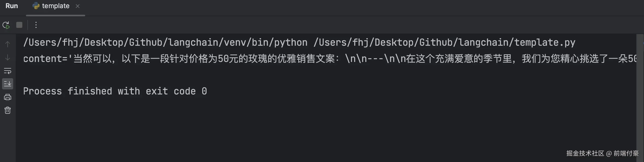644x162 pixels.
Task: Rerun the template script
Action: click(6, 25)
